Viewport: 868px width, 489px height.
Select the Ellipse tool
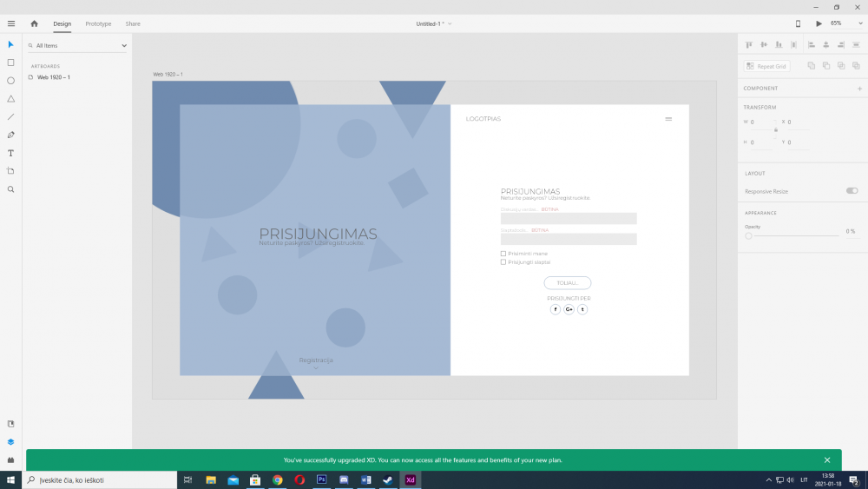coord(10,81)
